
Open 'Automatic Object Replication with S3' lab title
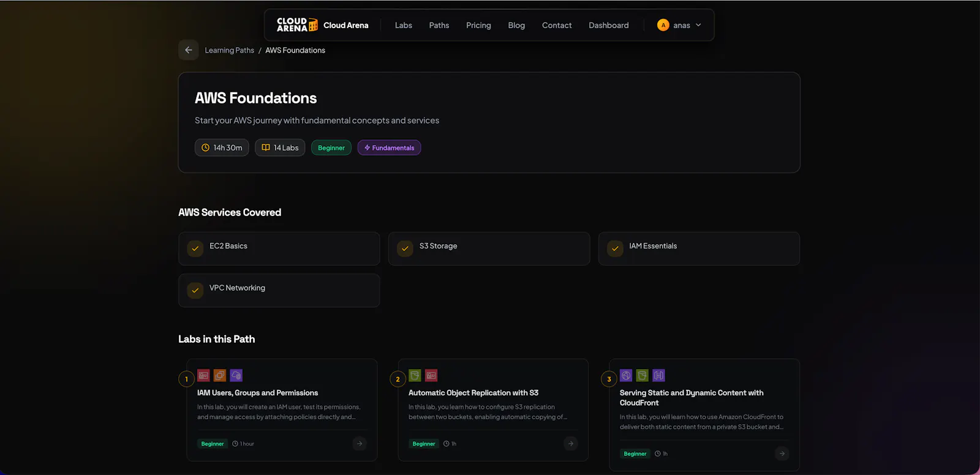pos(473,393)
